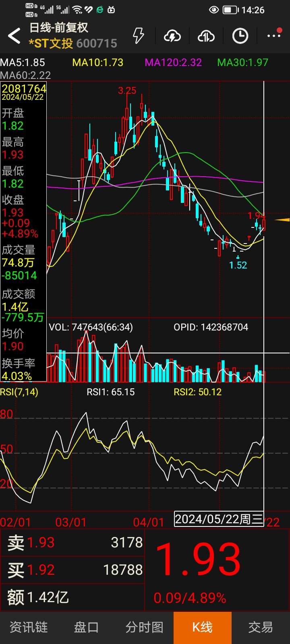Tap the MA120:2.32 indicator label

pos(173,62)
